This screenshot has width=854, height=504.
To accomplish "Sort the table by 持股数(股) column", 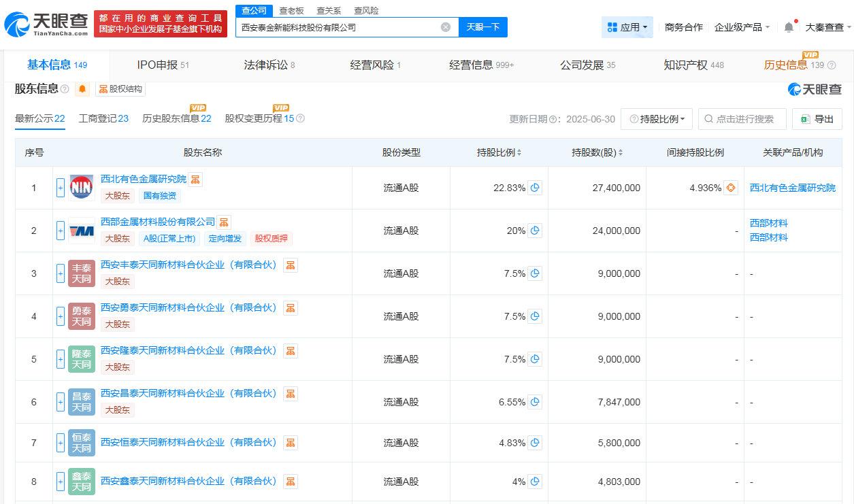I will 598,152.
